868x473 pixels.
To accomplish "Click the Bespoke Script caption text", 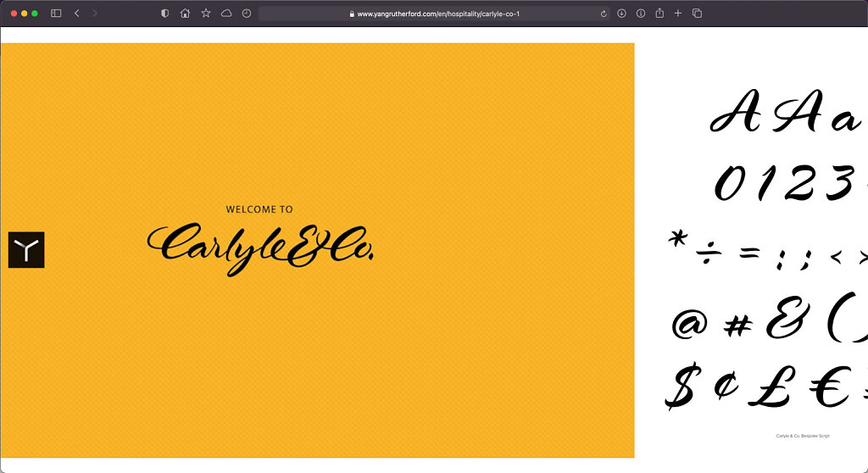I will [803, 436].
